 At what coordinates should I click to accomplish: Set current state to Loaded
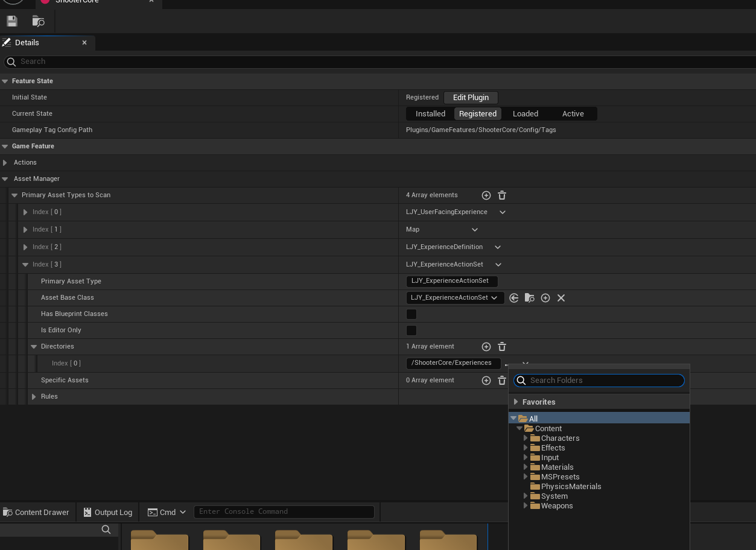coord(526,114)
